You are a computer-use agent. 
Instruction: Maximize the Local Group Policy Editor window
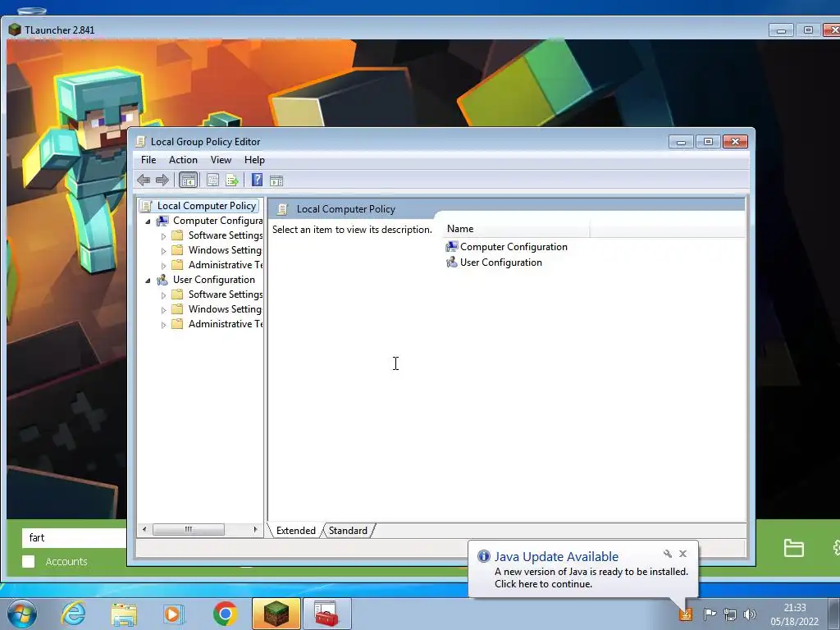click(x=708, y=142)
